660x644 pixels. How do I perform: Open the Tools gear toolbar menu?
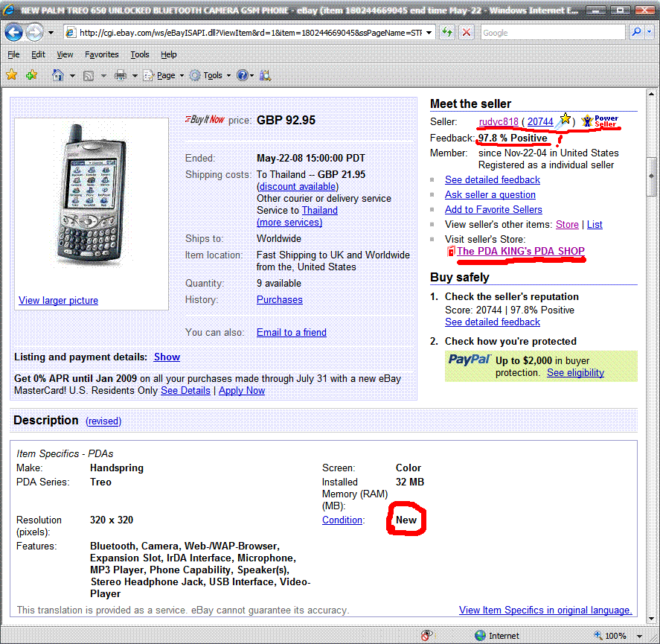[x=210, y=75]
